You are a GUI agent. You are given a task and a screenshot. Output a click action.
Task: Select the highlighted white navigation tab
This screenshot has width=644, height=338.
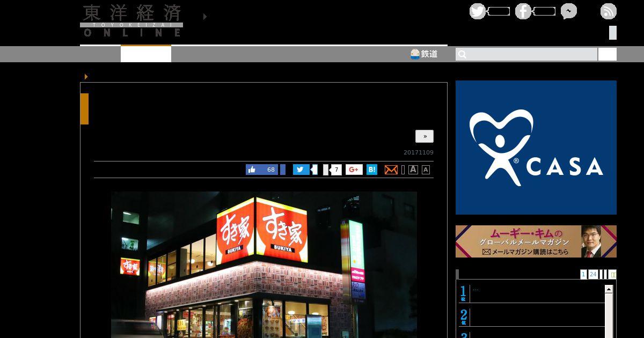(146, 54)
